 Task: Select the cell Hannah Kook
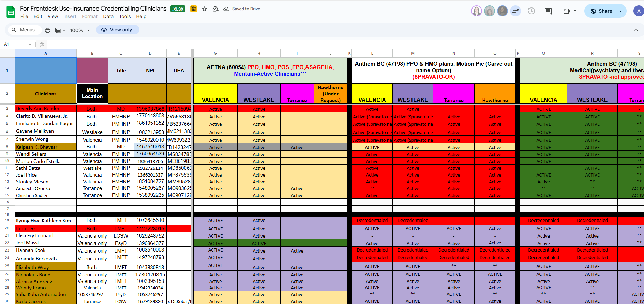[46, 250]
